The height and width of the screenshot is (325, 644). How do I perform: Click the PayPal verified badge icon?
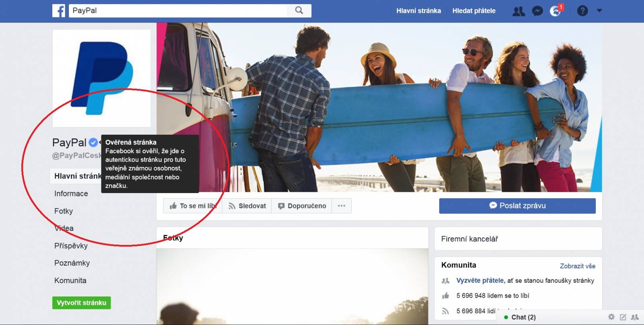pos(93,142)
